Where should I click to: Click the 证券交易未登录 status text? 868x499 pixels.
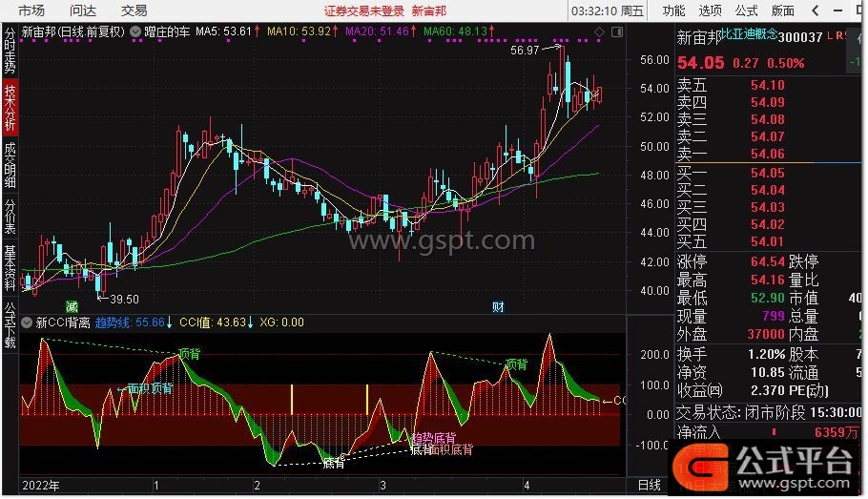coord(364,11)
